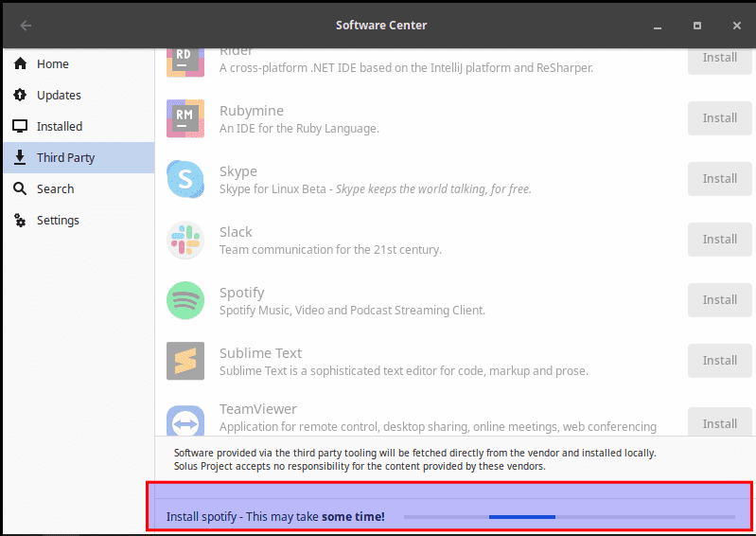This screenshot has height=536, width=756.
Task: Click the Skype title text
Action: 238,171
